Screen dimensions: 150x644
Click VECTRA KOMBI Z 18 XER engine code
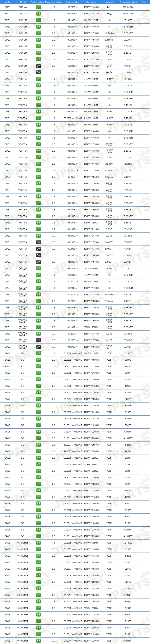[x=128, y=288]
